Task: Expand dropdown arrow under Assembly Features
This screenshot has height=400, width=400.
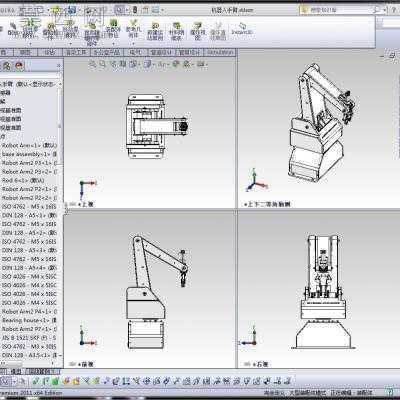Action: 113,44
